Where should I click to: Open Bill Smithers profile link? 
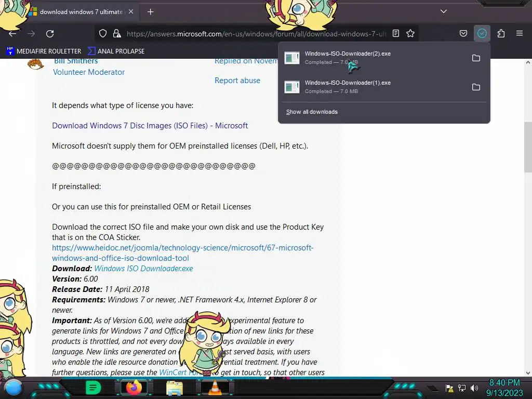pos(76,61)
